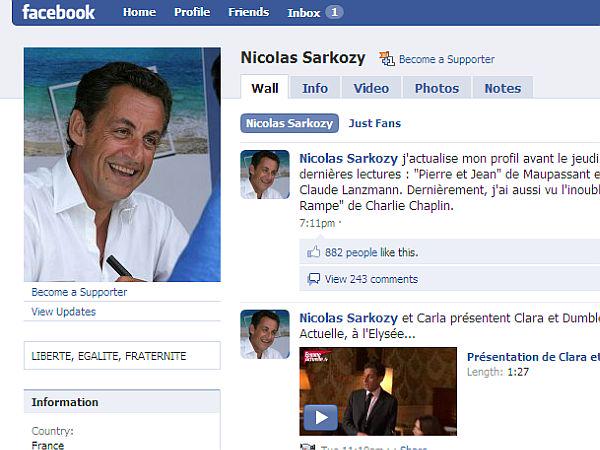The width and height of the screenshot is (600, 450).
Task: Click avatar thumbnail on first wall post
Action: pos(265,175)
